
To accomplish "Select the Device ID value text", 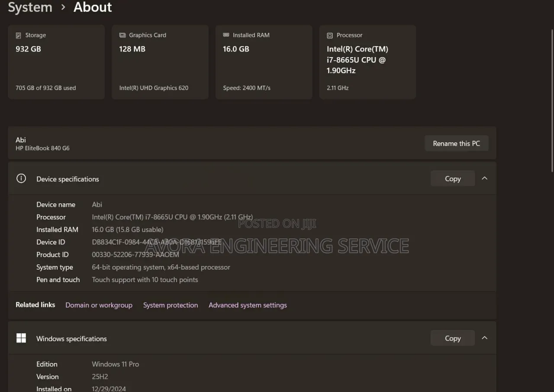I will (157, 242).
